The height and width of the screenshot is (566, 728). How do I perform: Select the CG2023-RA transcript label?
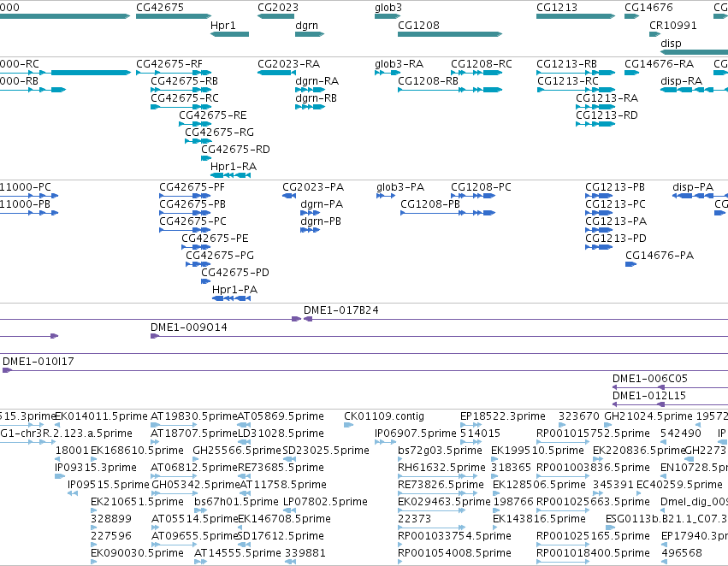pyautogui.click(x=289, y=63)
